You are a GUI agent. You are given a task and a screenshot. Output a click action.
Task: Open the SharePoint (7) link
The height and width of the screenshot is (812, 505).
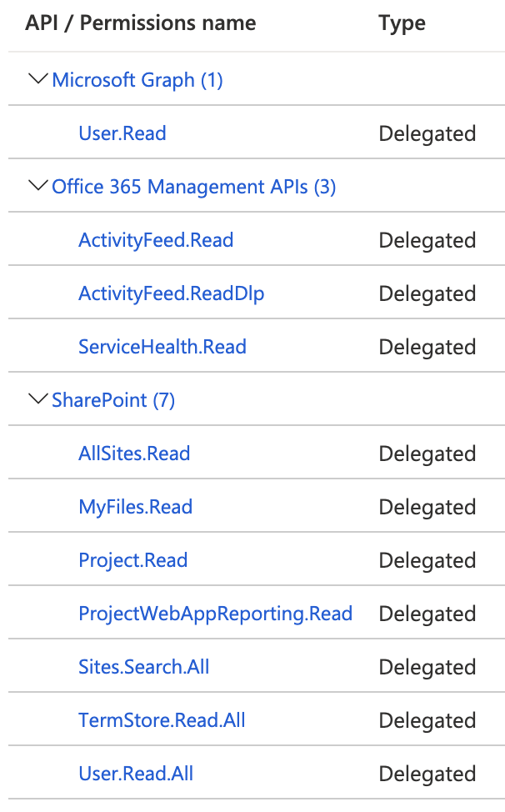pyautogui.click(x=113, y=400)
